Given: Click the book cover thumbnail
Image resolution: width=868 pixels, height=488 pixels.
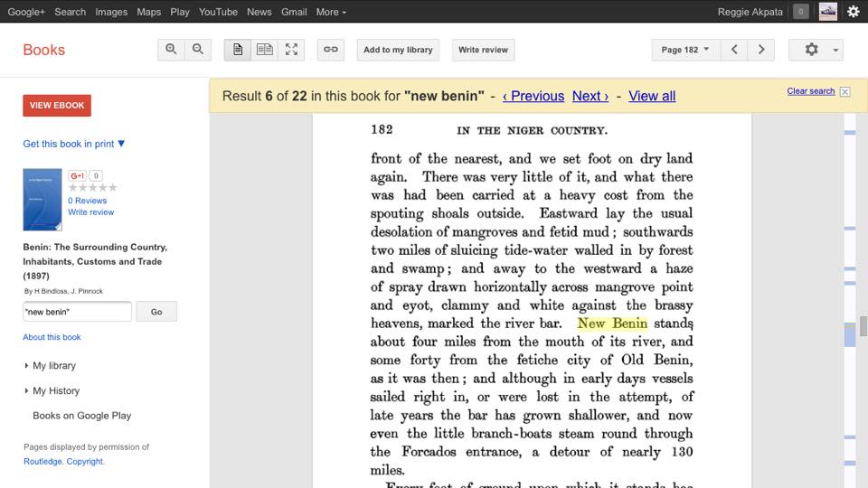Looking at the screenshot, I should (x=42, y=200).
